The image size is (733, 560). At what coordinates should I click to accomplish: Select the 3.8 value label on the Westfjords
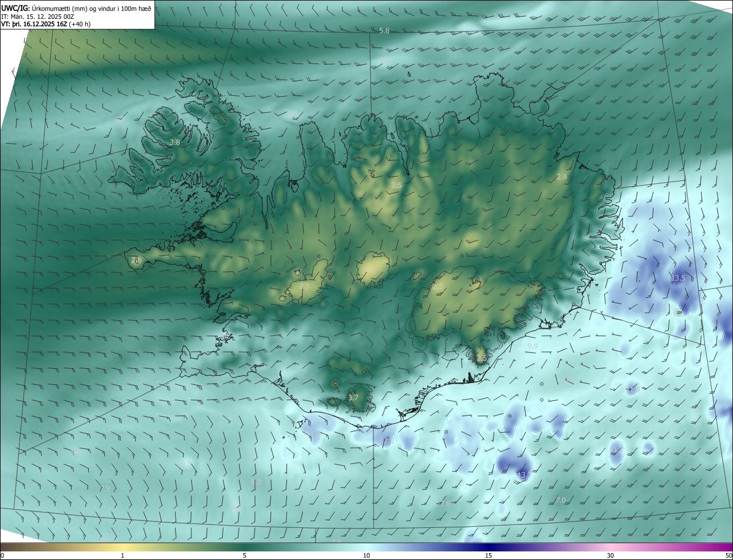click(175, 142)
